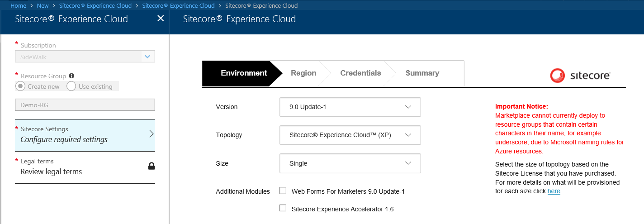Select the Create new radio button

pyautogui.click(x=20, y=86)
